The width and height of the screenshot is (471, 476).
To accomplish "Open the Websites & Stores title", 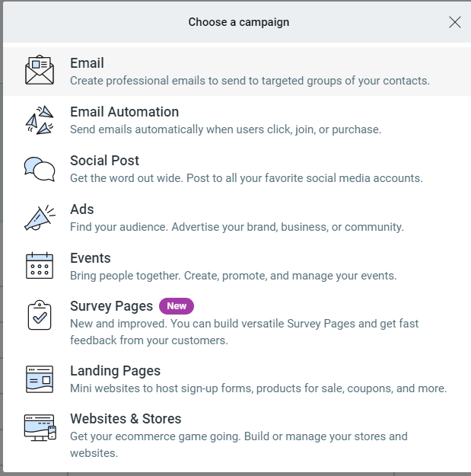I will [126, 419].
